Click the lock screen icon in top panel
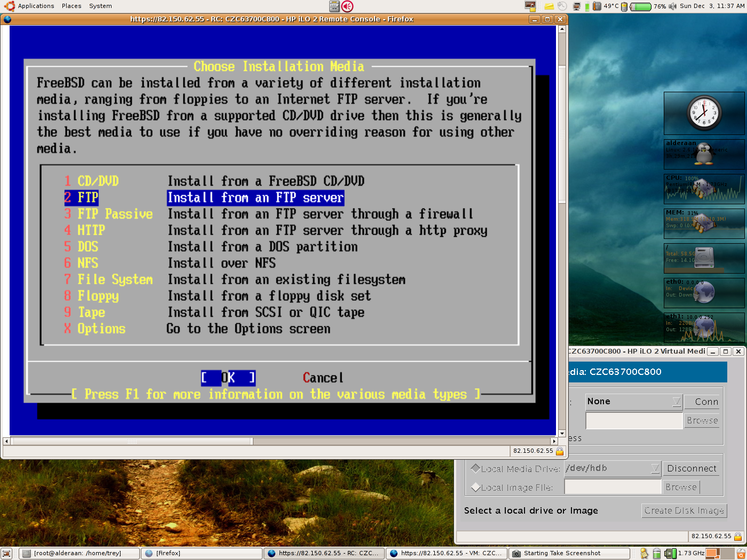This screenshot has width=747, height=560. (x=530, y=6)
